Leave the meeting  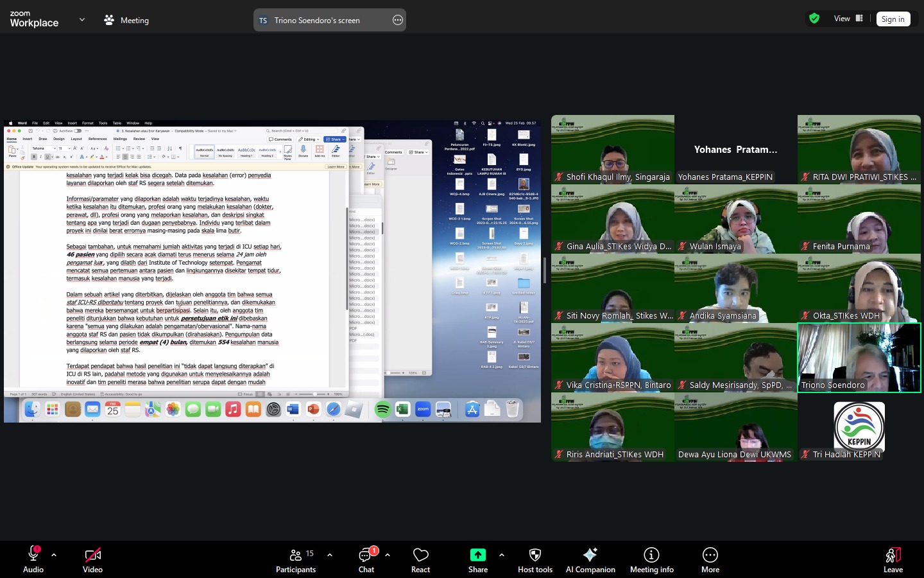point(893,560)
